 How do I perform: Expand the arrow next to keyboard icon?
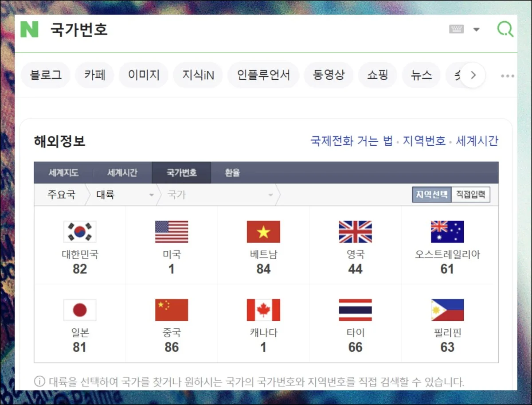tap(477, 30)
